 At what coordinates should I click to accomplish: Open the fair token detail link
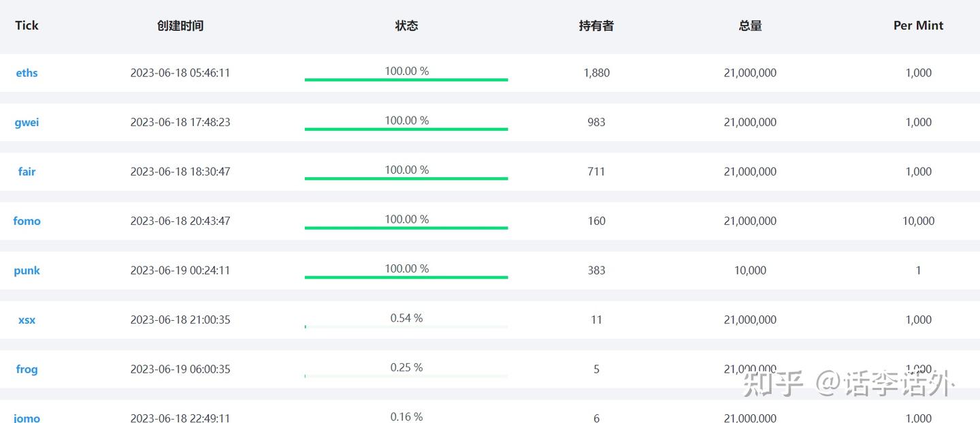27,172
